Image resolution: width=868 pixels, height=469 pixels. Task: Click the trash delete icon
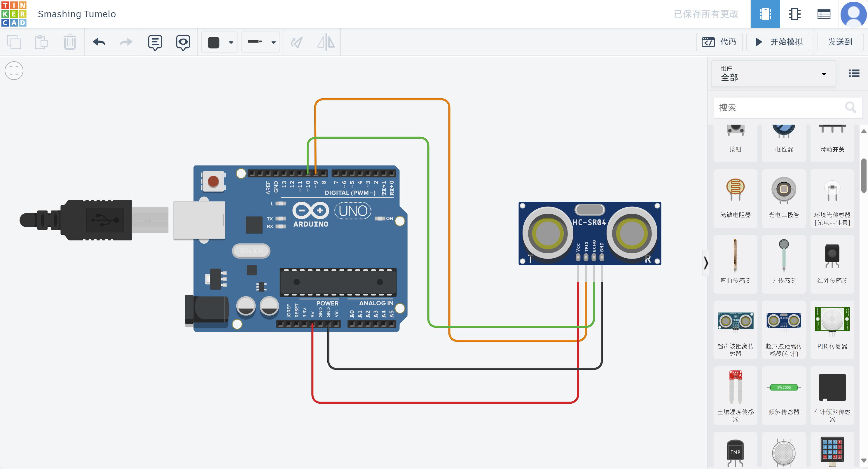(x=70, y=42)
